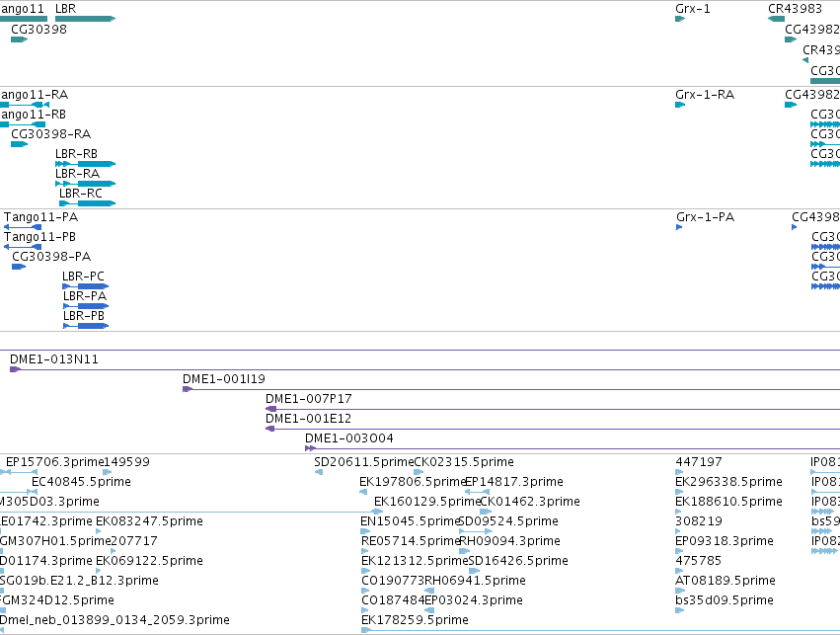Select EST label Dmel_neb_013899_0134_2059.3prime

115,620
